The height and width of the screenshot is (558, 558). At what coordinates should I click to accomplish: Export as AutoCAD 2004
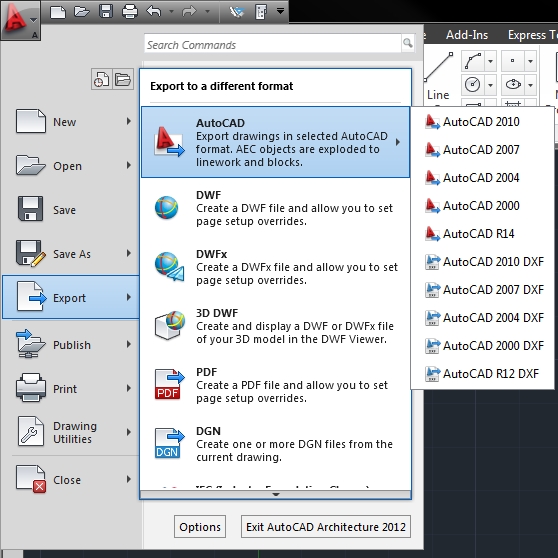(x=482, y=178)
